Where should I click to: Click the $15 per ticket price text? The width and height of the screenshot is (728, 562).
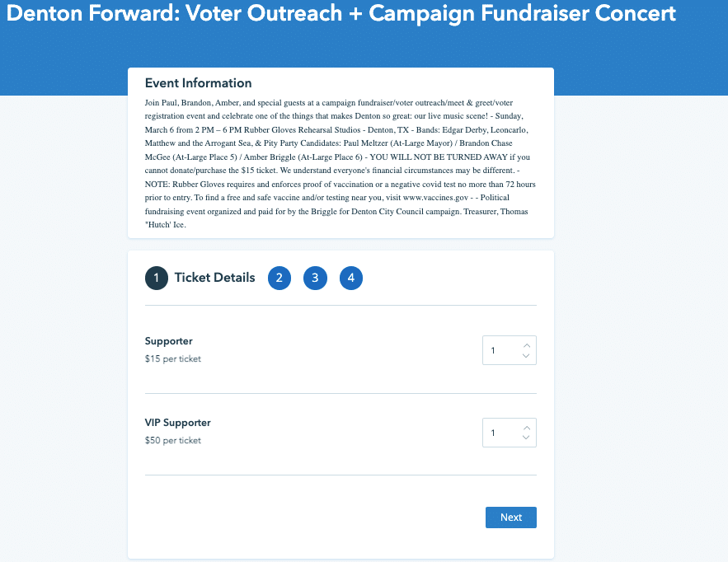172,359
